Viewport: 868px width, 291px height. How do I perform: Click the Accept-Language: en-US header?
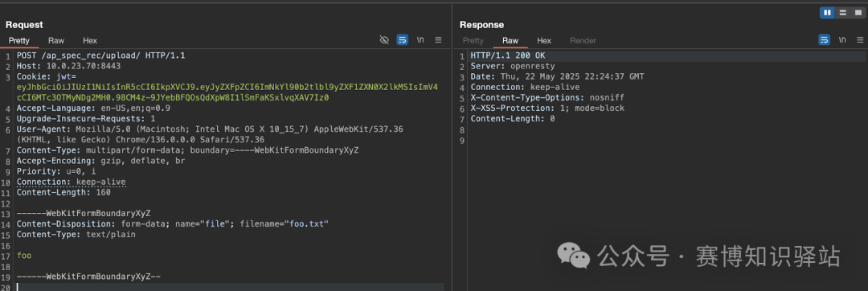coord(93,108)
